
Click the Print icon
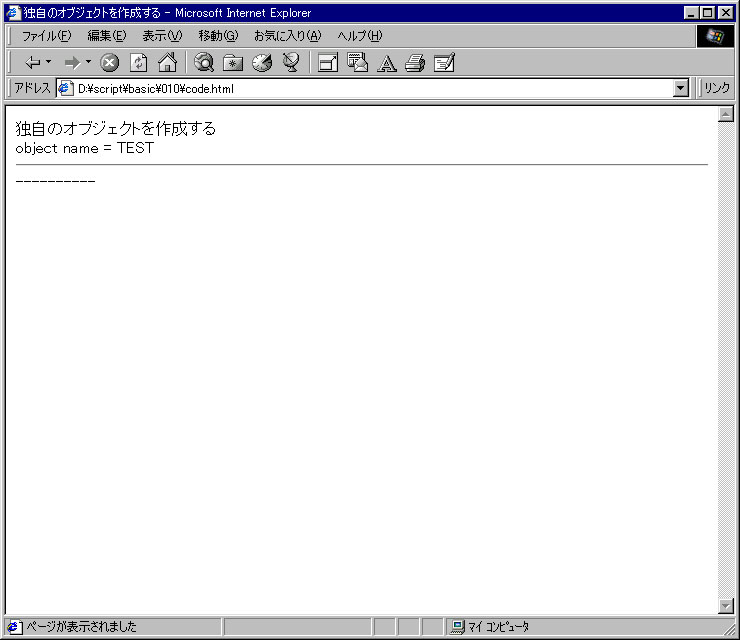[415, 63]
